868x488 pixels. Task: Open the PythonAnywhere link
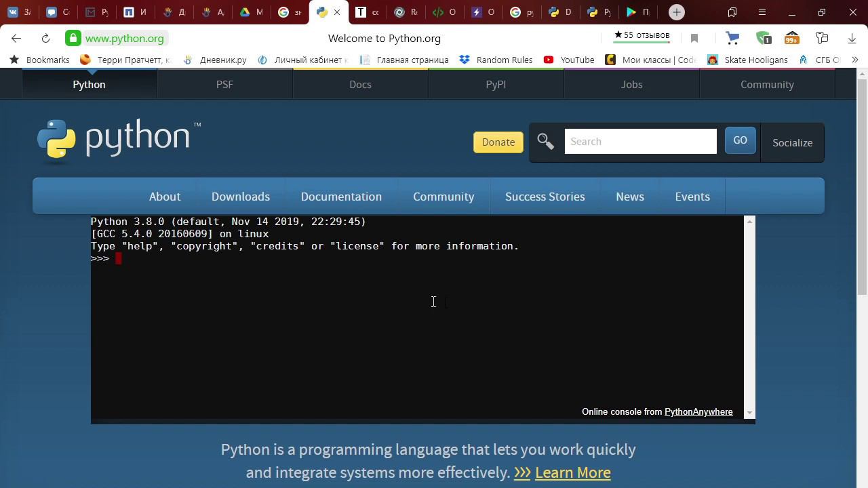698,412
